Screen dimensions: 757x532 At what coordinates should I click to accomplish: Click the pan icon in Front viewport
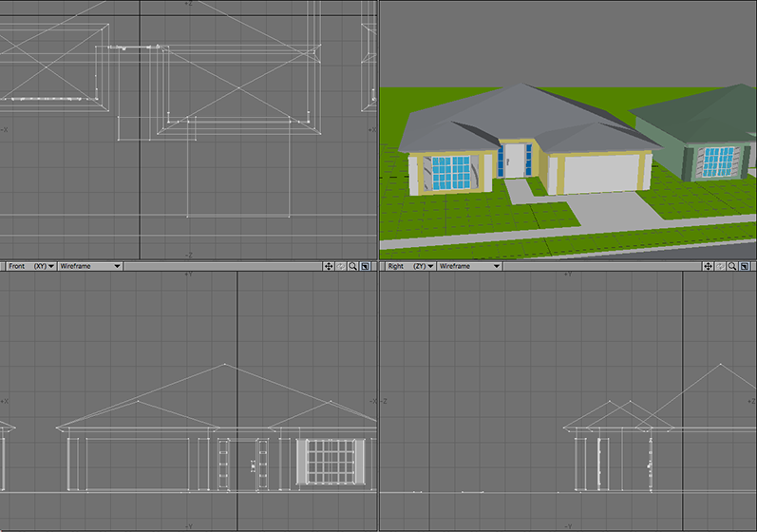click(329, 267)
